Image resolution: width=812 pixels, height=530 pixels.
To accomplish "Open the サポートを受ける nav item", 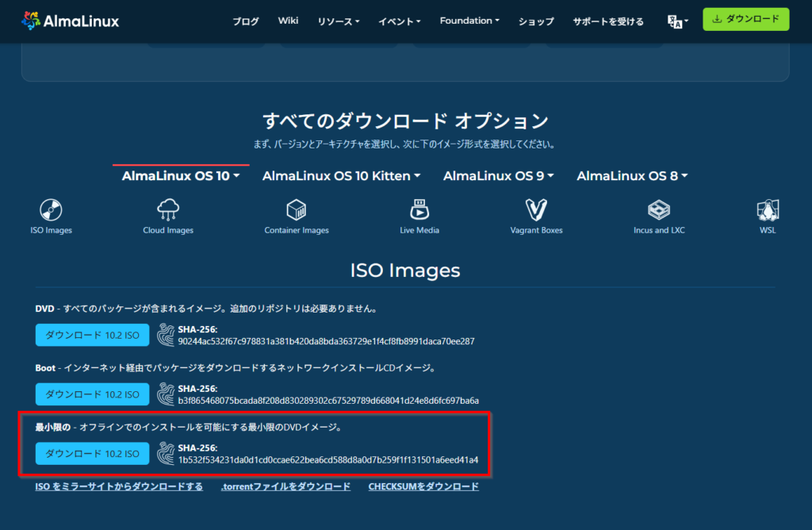I will [608, 21].
